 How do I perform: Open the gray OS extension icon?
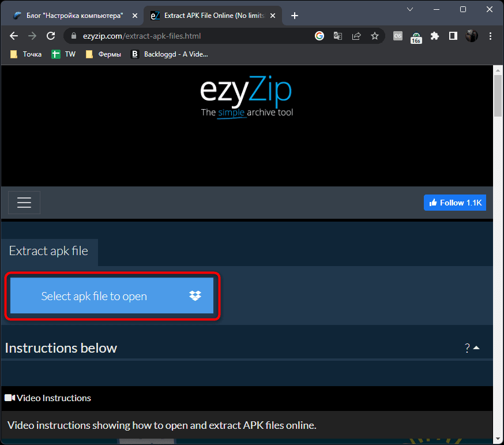[x=398, y=36]
